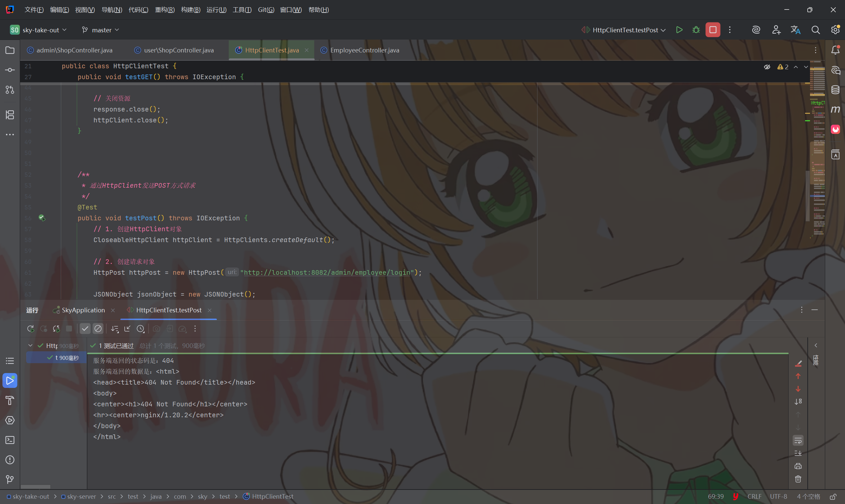The image size is (845, 504).
Task: Stop the running process with red square
Action: pos(713,30)
